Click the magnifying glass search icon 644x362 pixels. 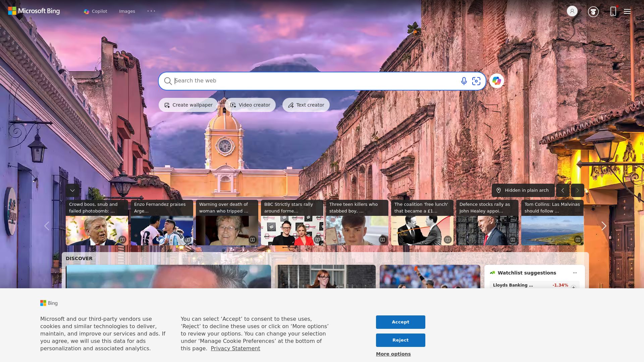coord(168,81)
